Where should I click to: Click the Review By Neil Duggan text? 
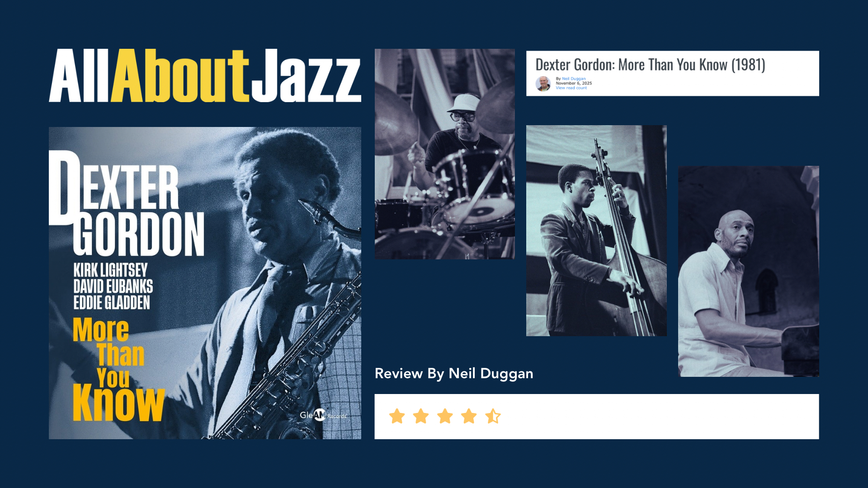[x=454, y=374]
